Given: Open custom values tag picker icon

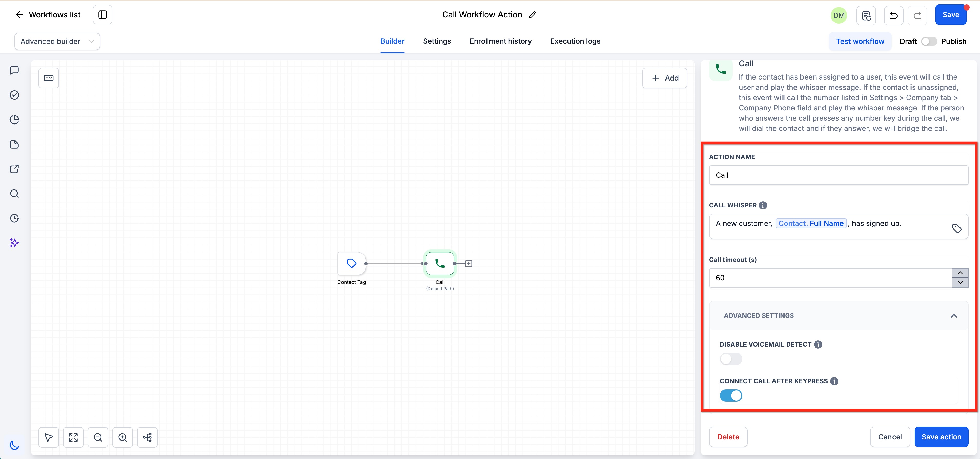Looking at the screenshot, I should click(956, 228).
